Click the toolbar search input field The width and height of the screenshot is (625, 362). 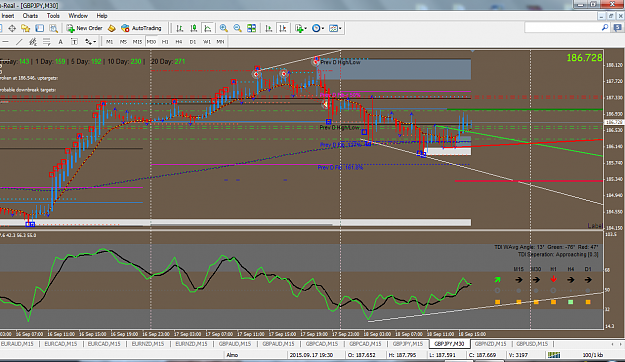click(563, 28)
